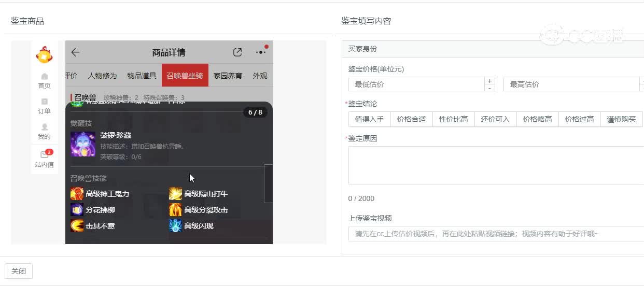Choose 价格合适 conclusion

coord(411,119)
